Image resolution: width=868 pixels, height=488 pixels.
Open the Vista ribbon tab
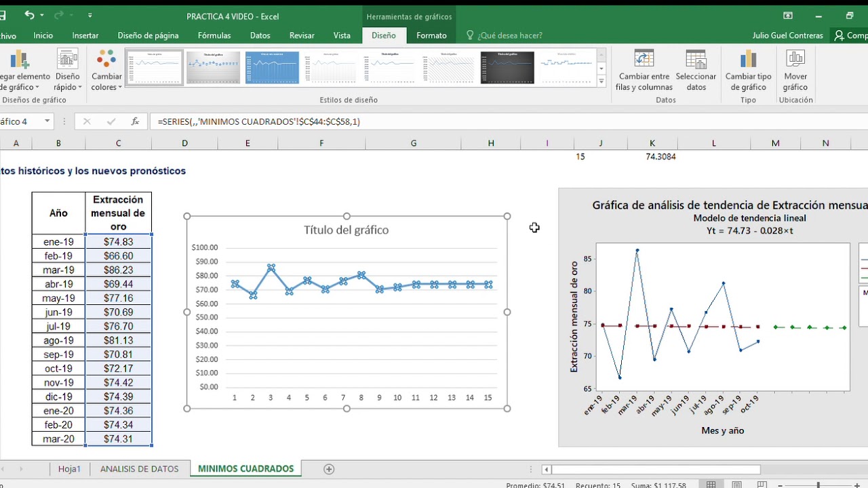coord(342,35)
